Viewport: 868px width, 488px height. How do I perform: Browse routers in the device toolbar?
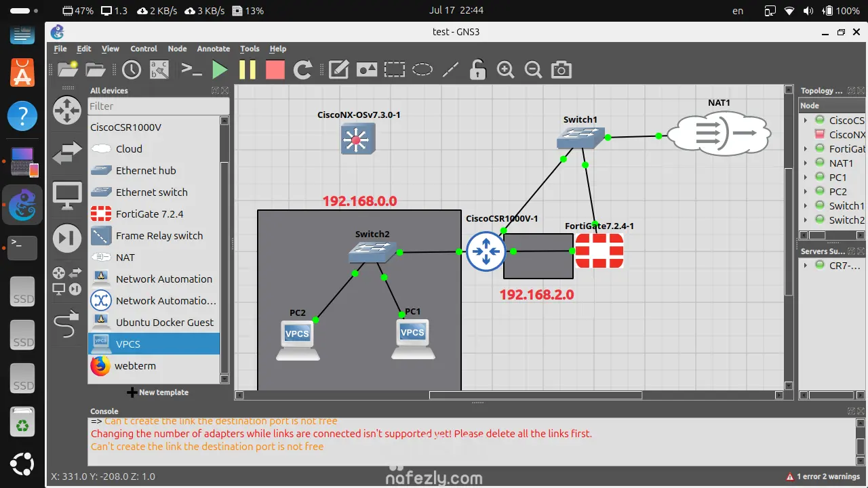point(67,110)
